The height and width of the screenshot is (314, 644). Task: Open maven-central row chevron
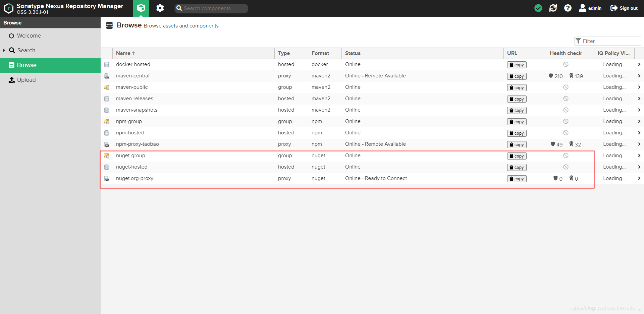pyautogui.click(x=639, y=76)
